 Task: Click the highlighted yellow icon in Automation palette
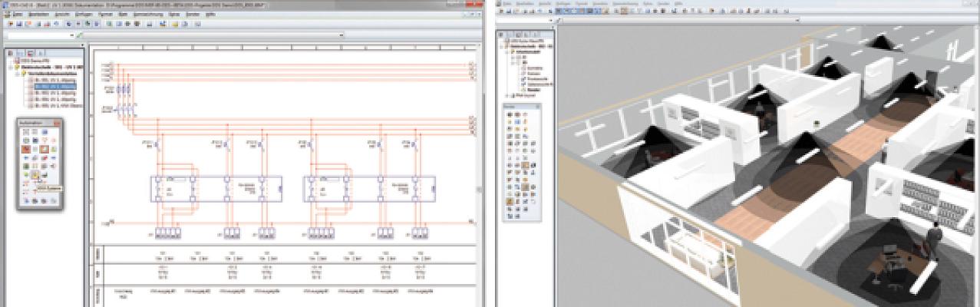[x=35, y=176]
